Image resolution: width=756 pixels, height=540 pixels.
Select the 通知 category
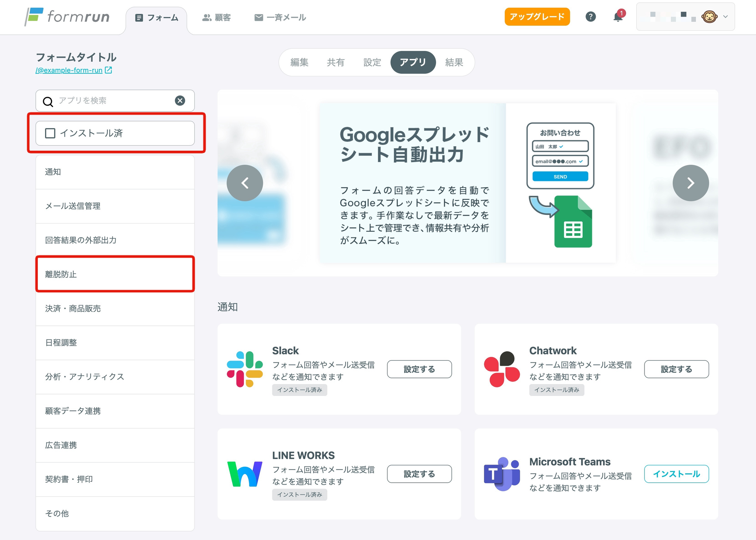(115, 172)
